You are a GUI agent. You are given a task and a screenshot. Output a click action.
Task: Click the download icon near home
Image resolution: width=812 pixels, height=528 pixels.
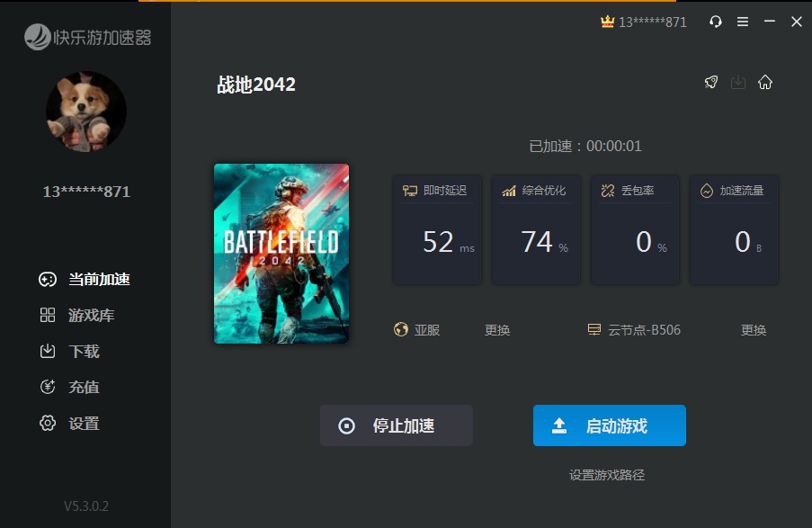[738, 83]
